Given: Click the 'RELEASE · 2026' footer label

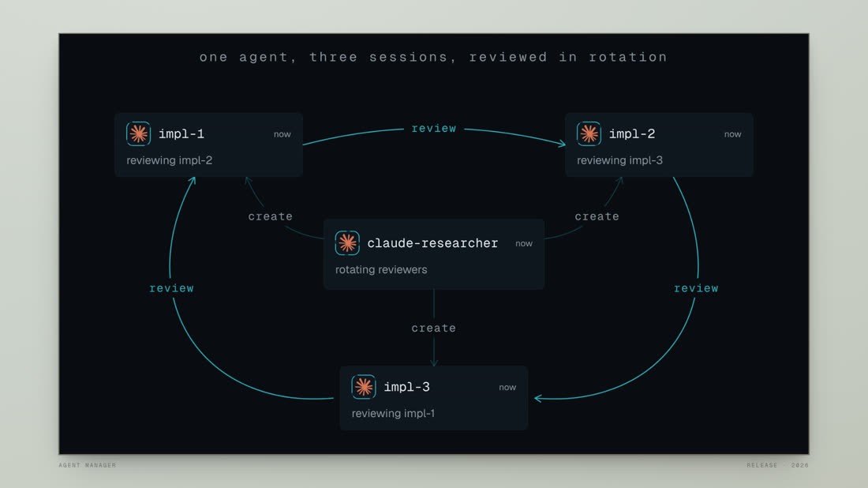Looking at the screenshot, I should point(778,465).
